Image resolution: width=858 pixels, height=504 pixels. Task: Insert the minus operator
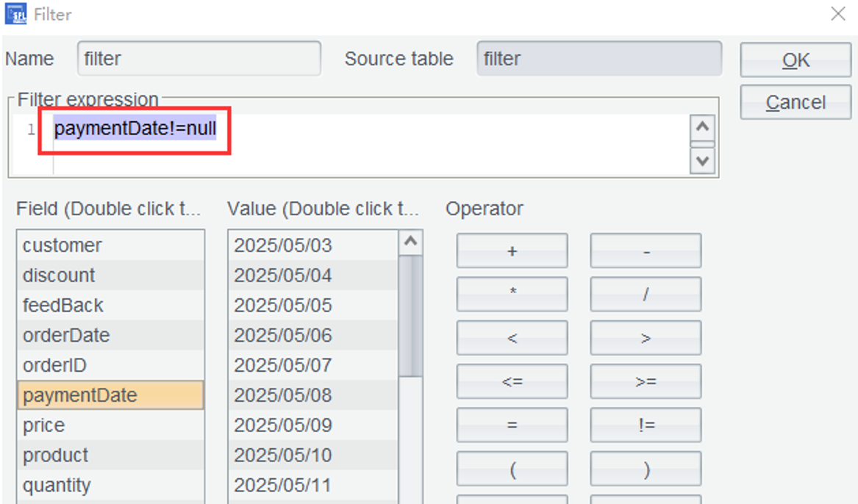646,251
